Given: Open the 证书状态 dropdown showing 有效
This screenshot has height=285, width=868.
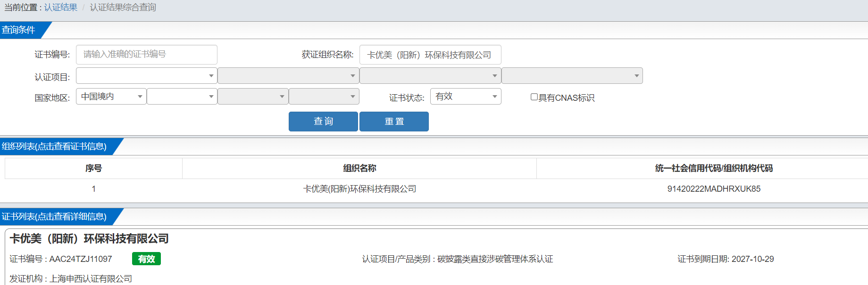Looking at the screenshot, I should tap(466, 97).
